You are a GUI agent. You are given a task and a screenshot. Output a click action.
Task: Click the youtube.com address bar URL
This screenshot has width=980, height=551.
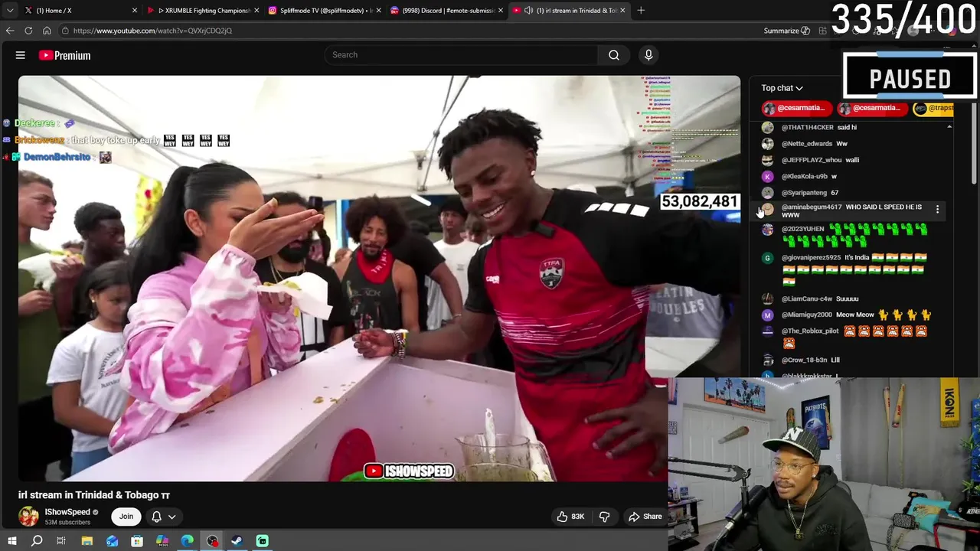point(152,31)
